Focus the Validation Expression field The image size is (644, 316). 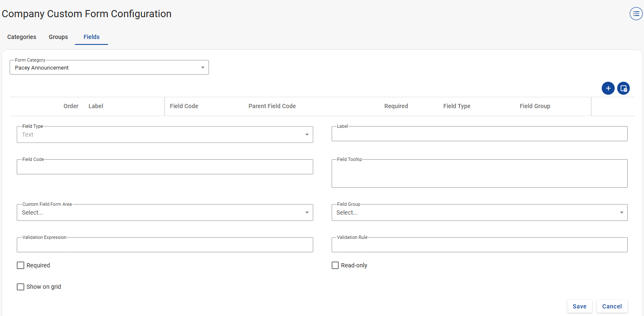(165, 245)
